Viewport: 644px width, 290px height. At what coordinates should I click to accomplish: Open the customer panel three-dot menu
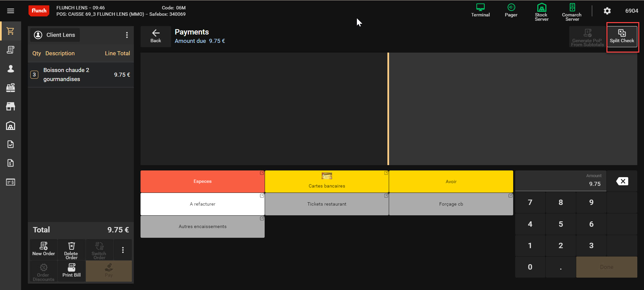(x=127, y=35)
